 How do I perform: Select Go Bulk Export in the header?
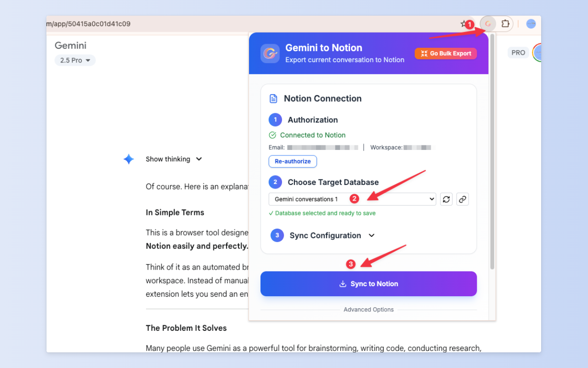click(x=446, y=53)
